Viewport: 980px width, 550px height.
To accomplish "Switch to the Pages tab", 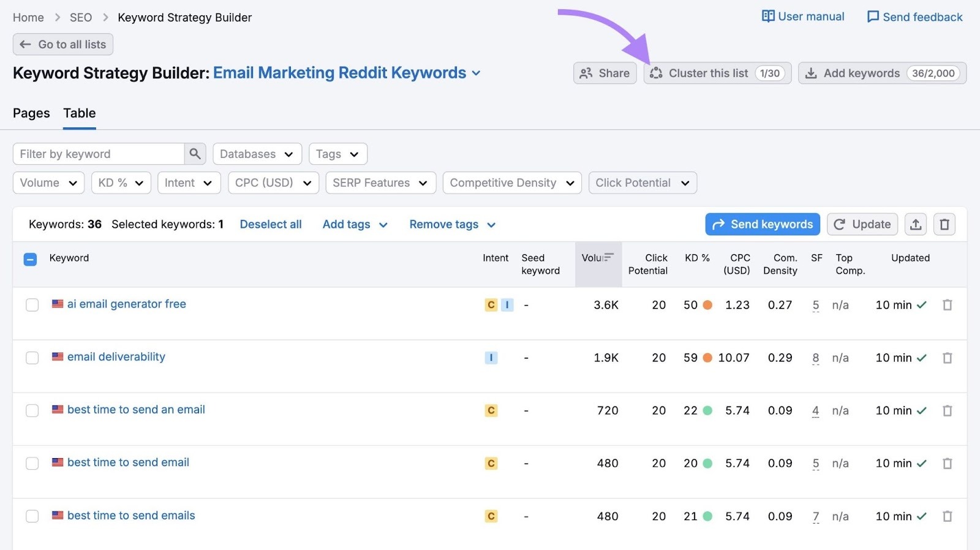I will (31, 113).
